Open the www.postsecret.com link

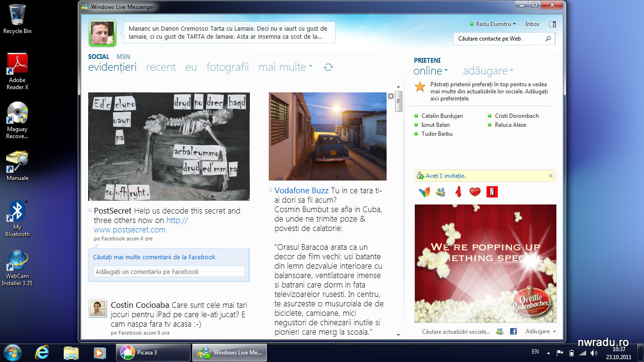(130, 230)
